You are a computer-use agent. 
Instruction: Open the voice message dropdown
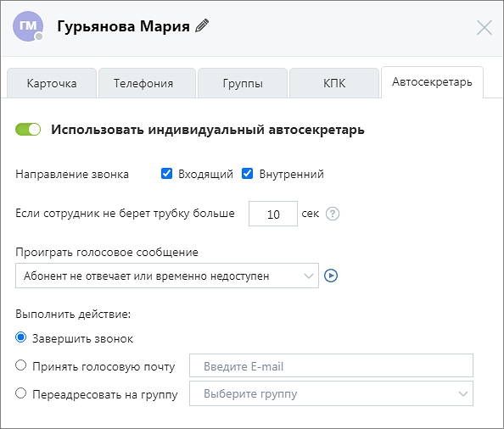click(167, 276)
